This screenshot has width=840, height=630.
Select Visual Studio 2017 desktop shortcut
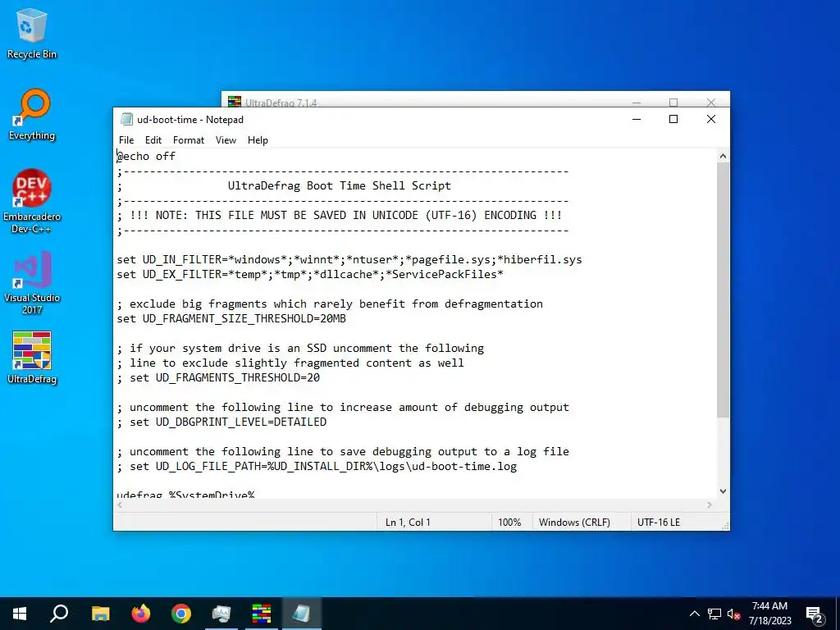(x=32, y=282)
